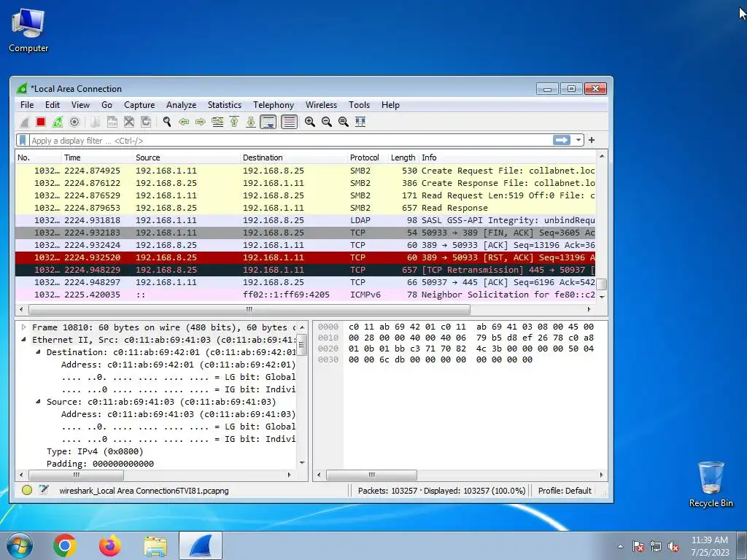Select the Padding: 000000000000 row
Screen dimensions: 747x560
click(x=100, y=464)
